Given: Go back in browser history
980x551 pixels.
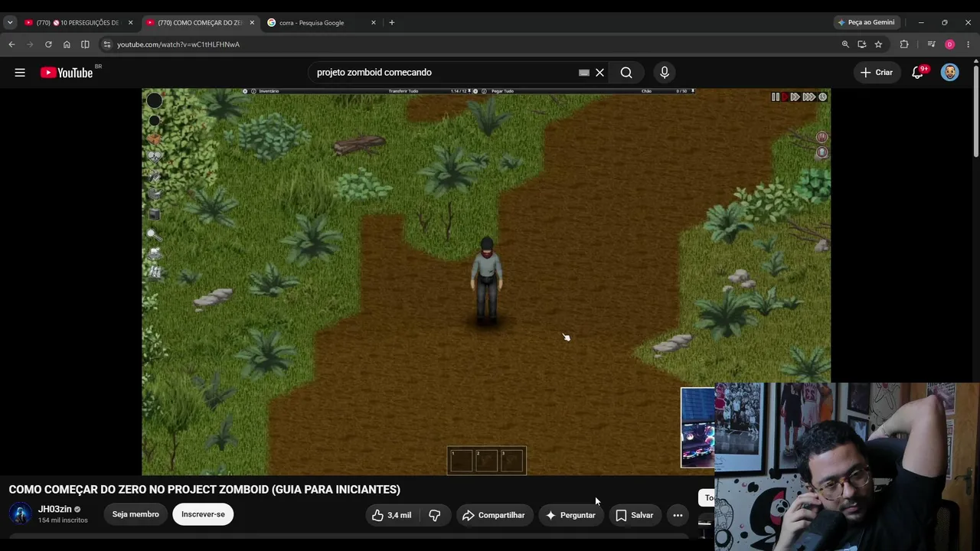Looking at the screenshot, I should (x=11, y=44).
